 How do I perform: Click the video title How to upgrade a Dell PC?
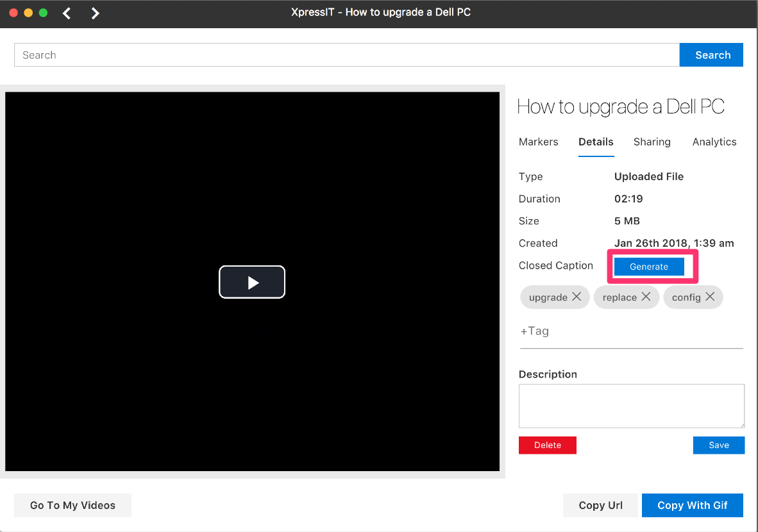[621, 107]
